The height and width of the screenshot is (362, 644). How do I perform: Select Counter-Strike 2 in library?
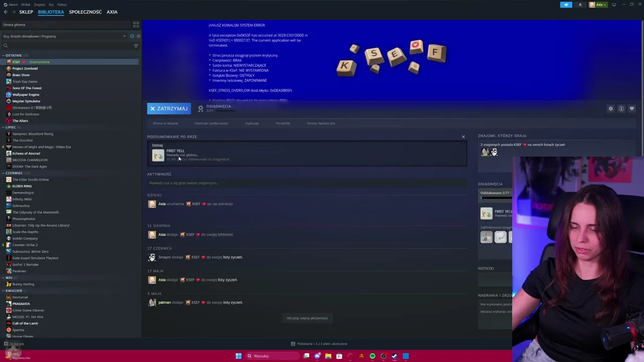(25, 245)
